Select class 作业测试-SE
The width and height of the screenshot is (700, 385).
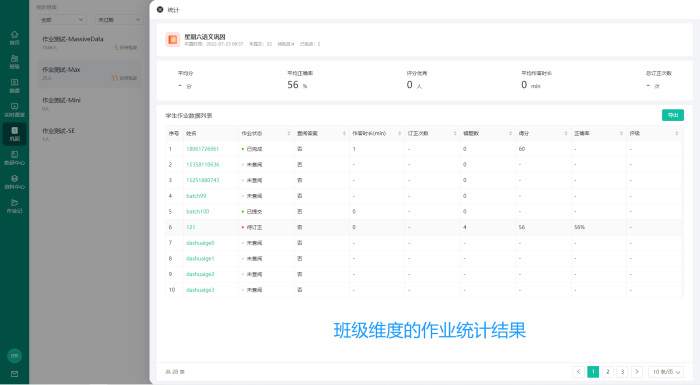point(89,134)
